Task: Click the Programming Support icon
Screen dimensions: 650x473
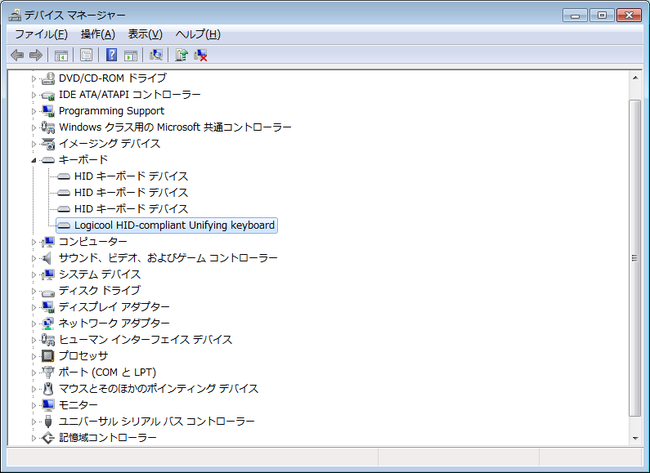Action: click(x=48, y=111)
